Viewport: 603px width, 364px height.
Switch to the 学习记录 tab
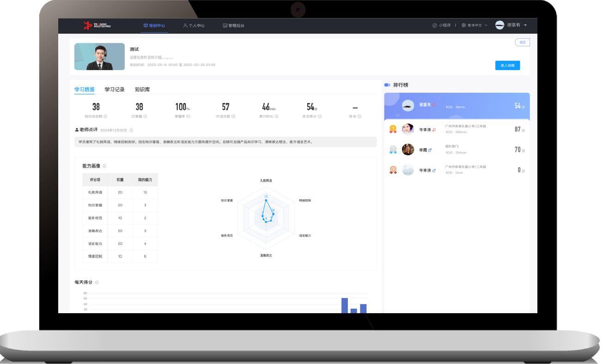coord(115,90)
